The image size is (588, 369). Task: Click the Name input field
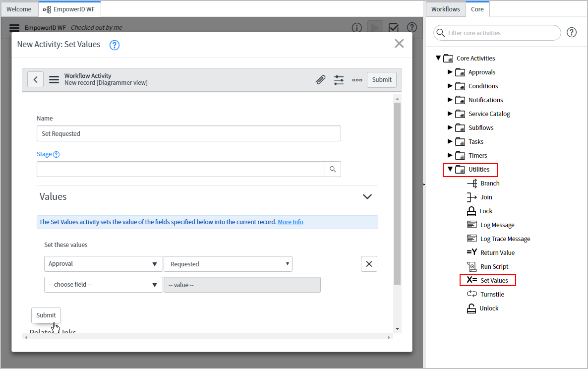[x=188, y=133]
